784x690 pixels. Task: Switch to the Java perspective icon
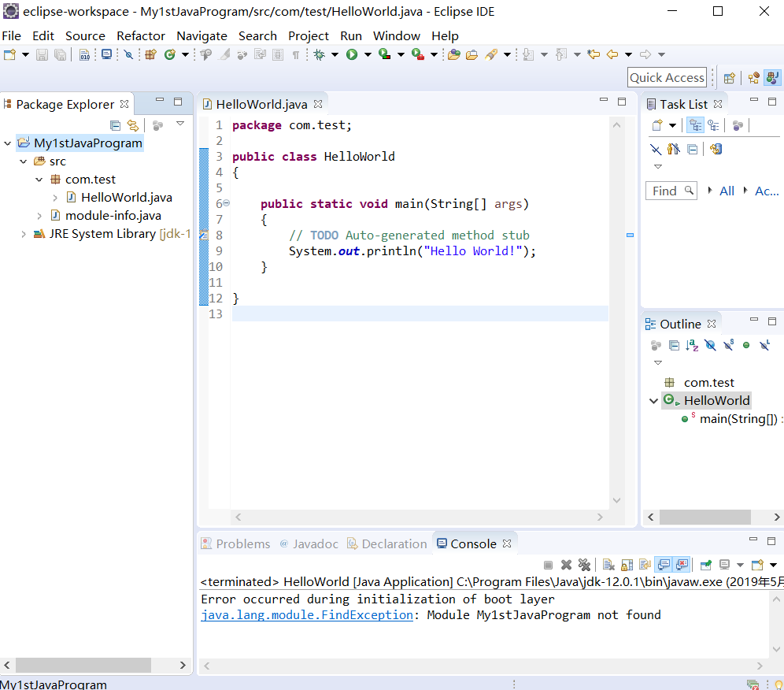[772, 78]
